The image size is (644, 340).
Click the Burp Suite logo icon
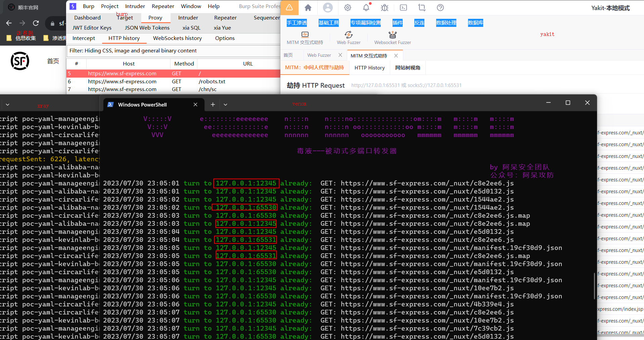(x=73, y=6)
